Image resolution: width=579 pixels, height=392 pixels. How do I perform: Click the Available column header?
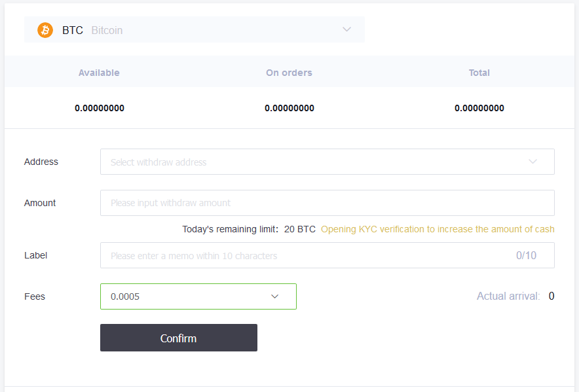point(99,73)
